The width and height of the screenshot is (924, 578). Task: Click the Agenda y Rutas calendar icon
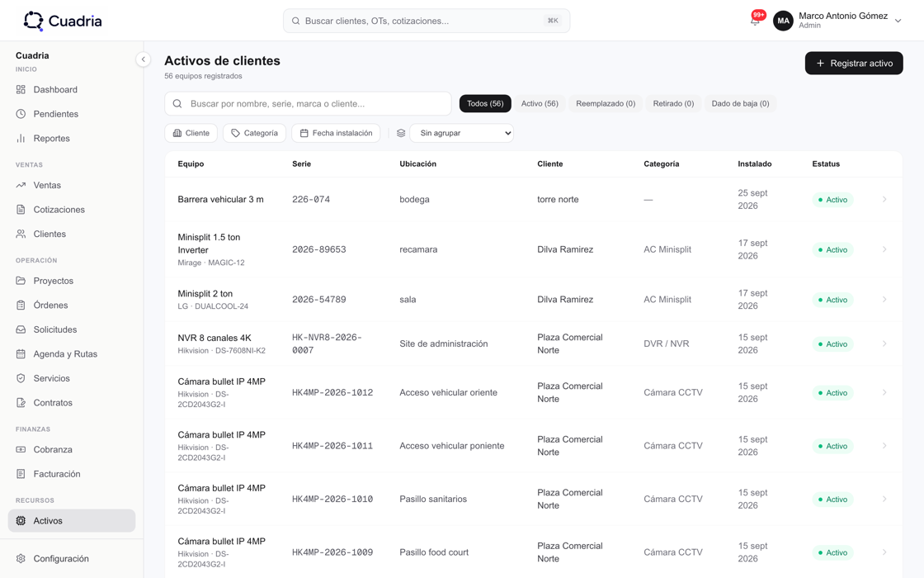pos(21,354)
